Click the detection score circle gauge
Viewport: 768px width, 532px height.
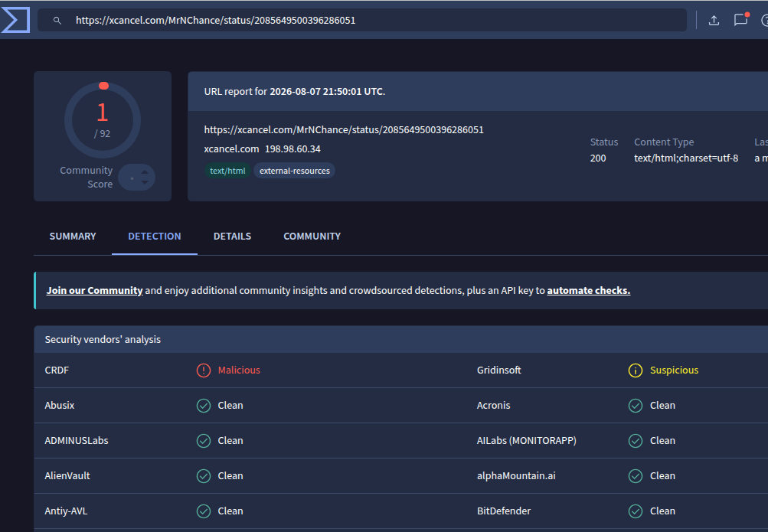point(103,120)
